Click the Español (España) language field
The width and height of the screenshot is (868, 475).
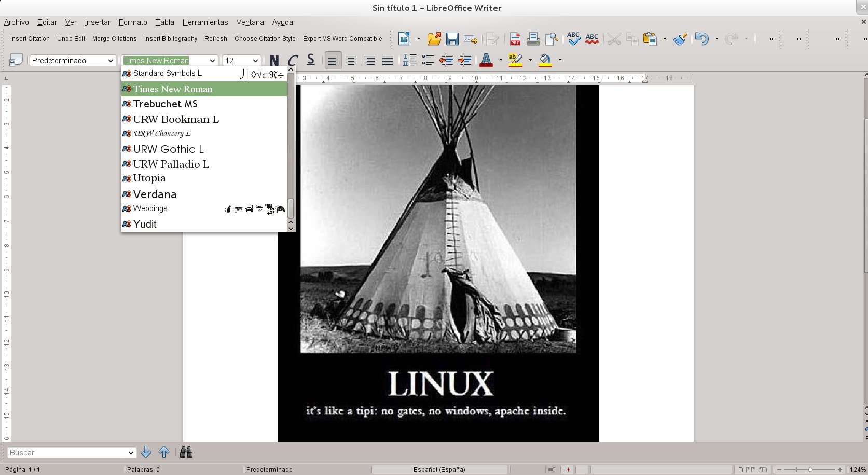coord(439,470)
